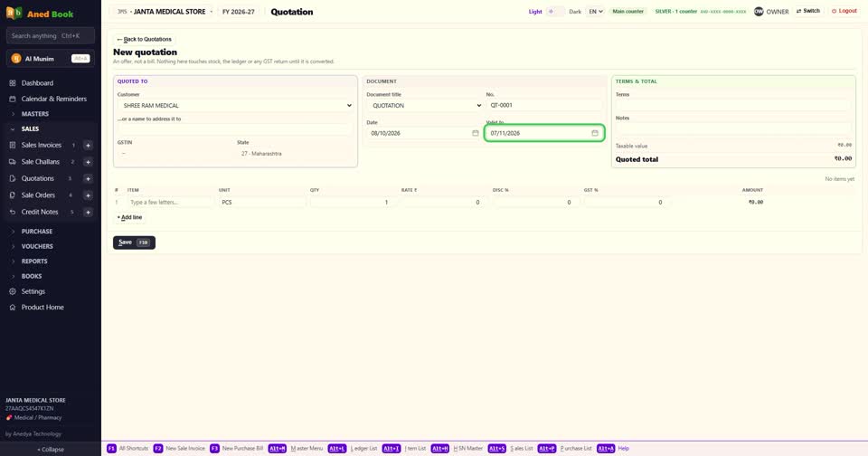Viewport: 868px width, 456px height.
Task: Click the Al Munim assistant avatar
Action: (x=16, y=58)
